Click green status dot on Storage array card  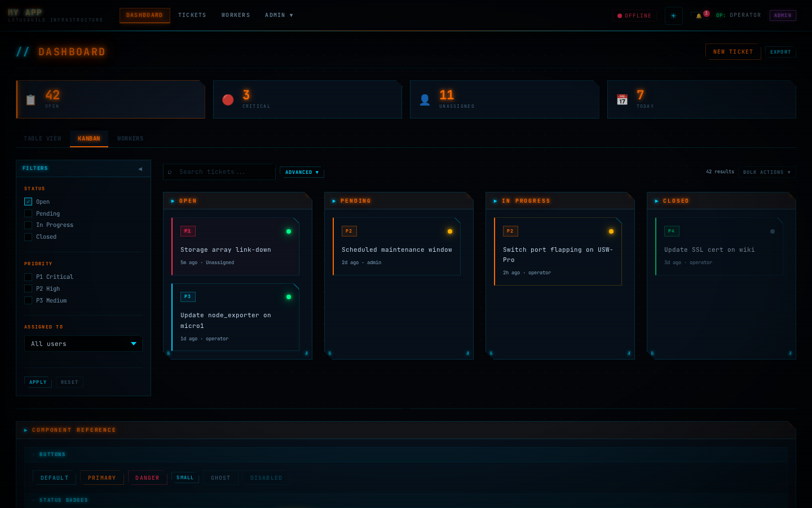coord(289,231)
